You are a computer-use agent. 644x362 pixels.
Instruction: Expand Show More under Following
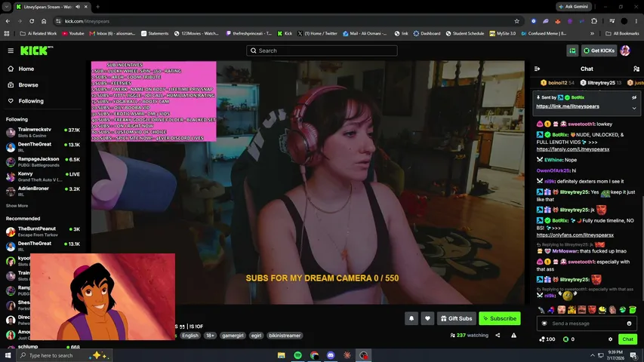click(x=17, y=206)
